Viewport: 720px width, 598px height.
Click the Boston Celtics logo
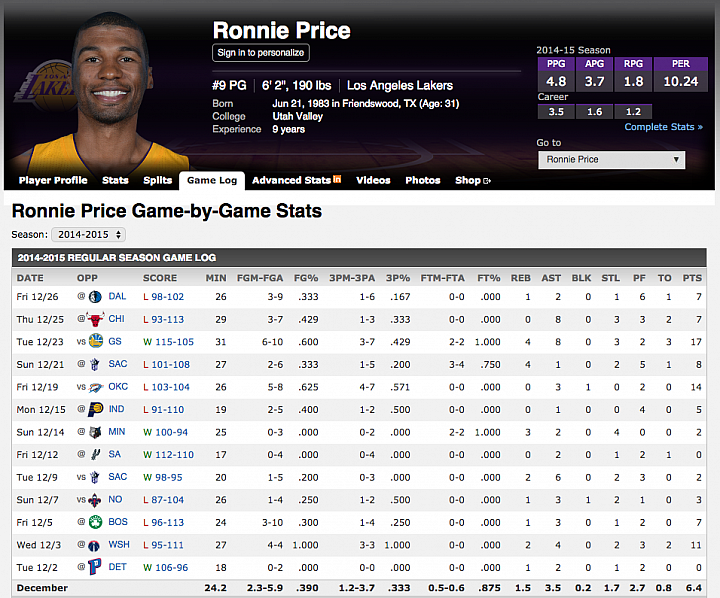click(95, 521)
